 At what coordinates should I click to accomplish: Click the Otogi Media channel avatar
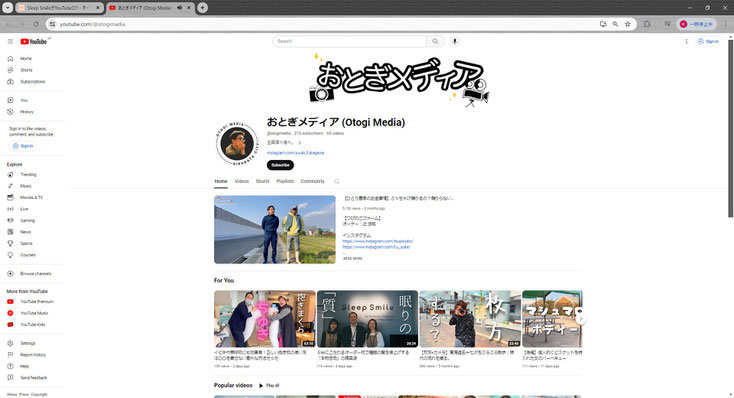(237, 144)
